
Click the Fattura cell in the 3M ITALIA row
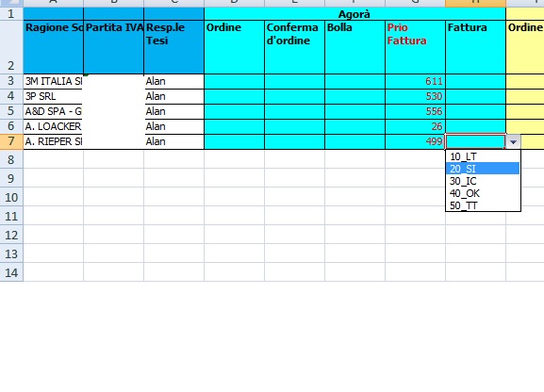pos(476,81)
